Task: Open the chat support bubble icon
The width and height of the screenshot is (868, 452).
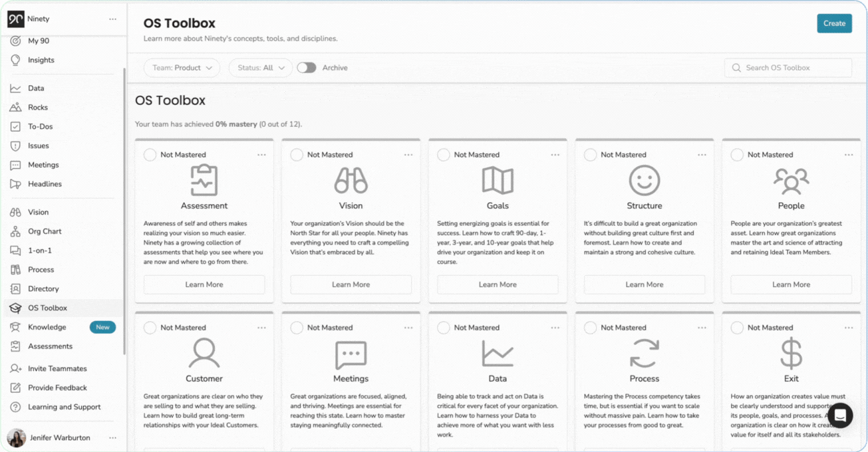Action: pos(840,415)
